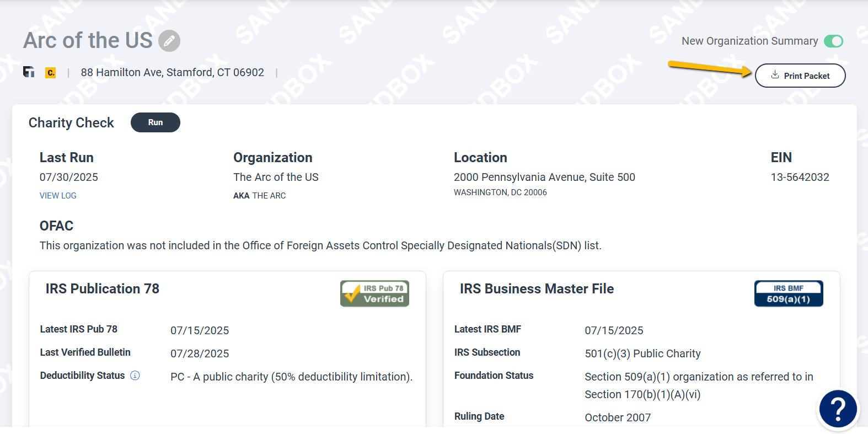
Task: Select address 88 Hamilton Ave, Stamford, CT 06902
Action: pos(173,72)
